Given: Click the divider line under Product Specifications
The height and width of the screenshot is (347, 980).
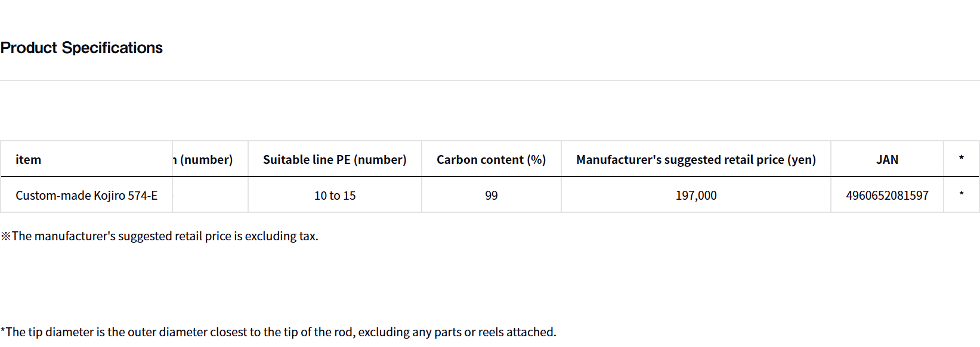Looking at the screenshot, I should click(x=489, y=80).
